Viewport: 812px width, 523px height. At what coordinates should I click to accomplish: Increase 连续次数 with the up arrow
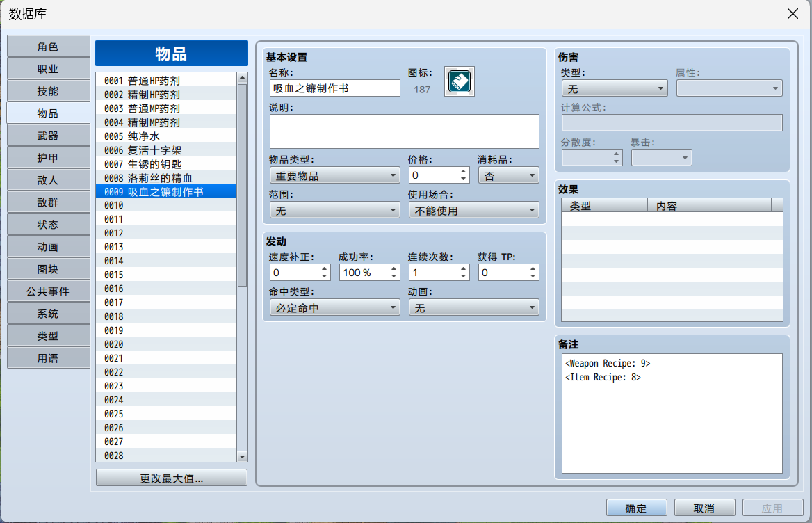click(x=464, y=268)
